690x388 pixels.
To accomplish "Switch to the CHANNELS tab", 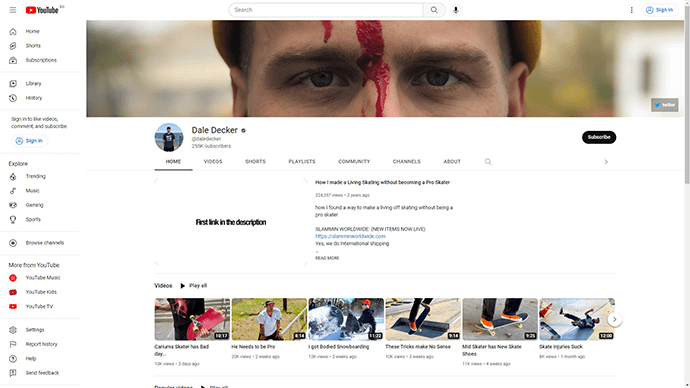I will click(x=407, y=162).
